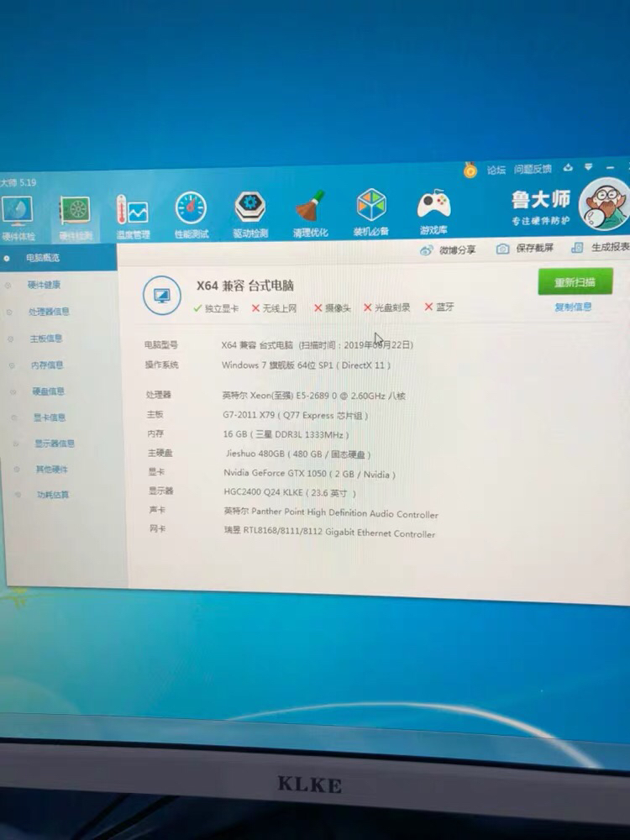This screenshot has height=840, width=630.
Task: Select 处理器信息 in sidebar
Action: [x=49, y=312]
